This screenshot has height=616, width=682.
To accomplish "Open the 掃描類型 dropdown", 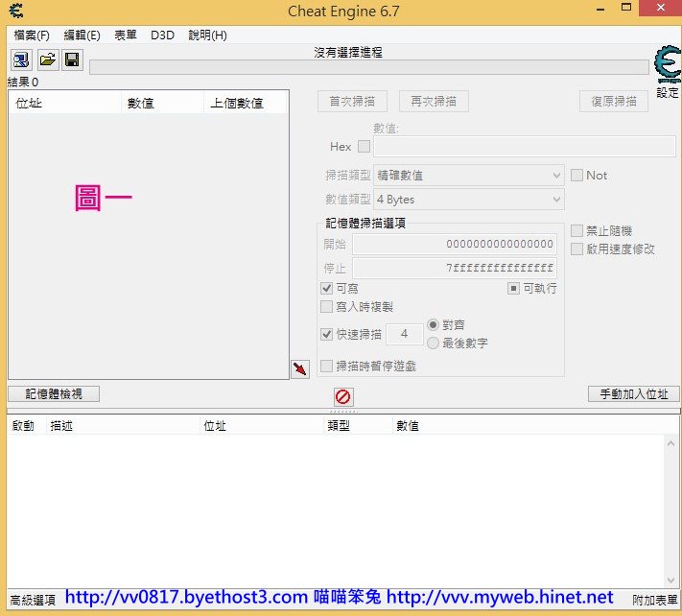I will click(468, 176).
